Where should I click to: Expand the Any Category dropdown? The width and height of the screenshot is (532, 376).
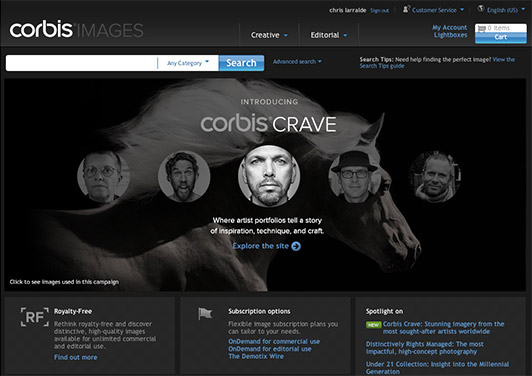click(x=188, y=63)
